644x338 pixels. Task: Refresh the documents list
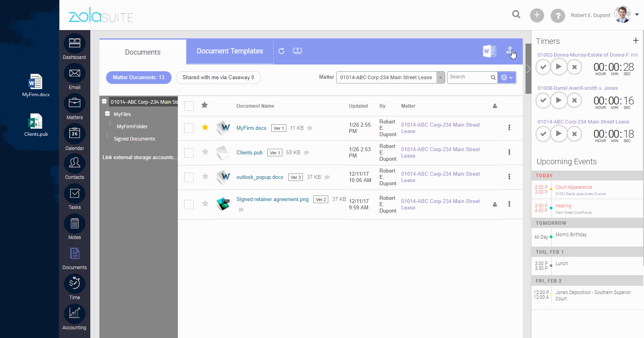(x=281, y=51)
